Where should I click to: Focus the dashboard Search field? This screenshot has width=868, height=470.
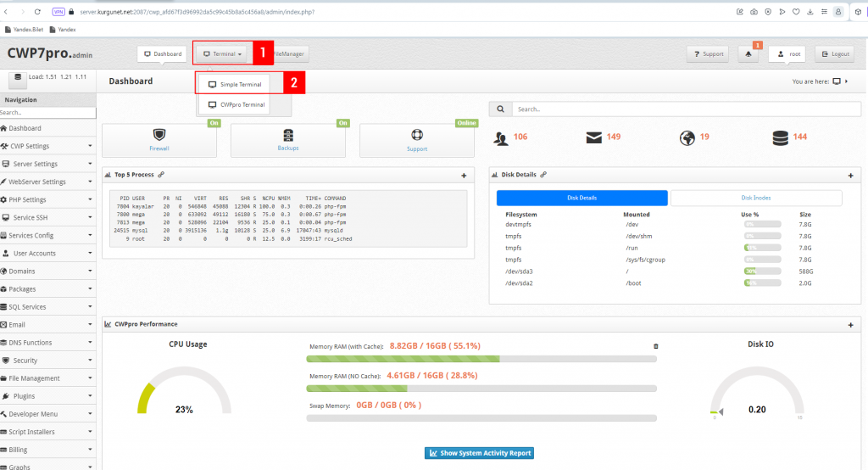(687, 109)
